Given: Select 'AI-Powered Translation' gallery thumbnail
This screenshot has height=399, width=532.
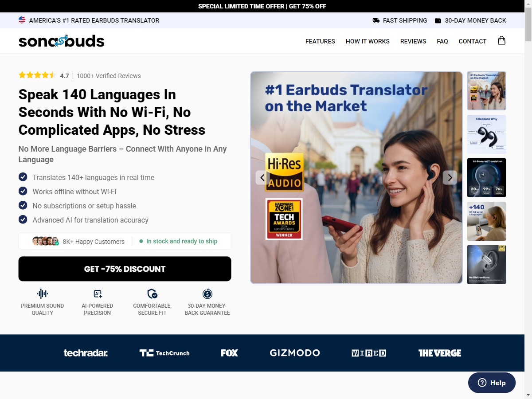Looking at the screenshot, I should pyautogui.click(x=486, y=178).
